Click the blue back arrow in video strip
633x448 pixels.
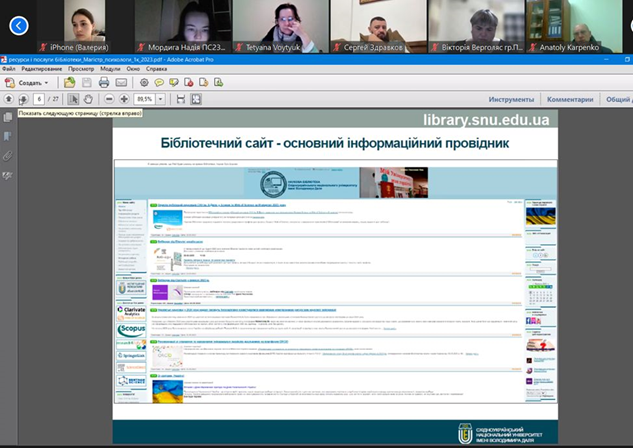click(19, 26)
